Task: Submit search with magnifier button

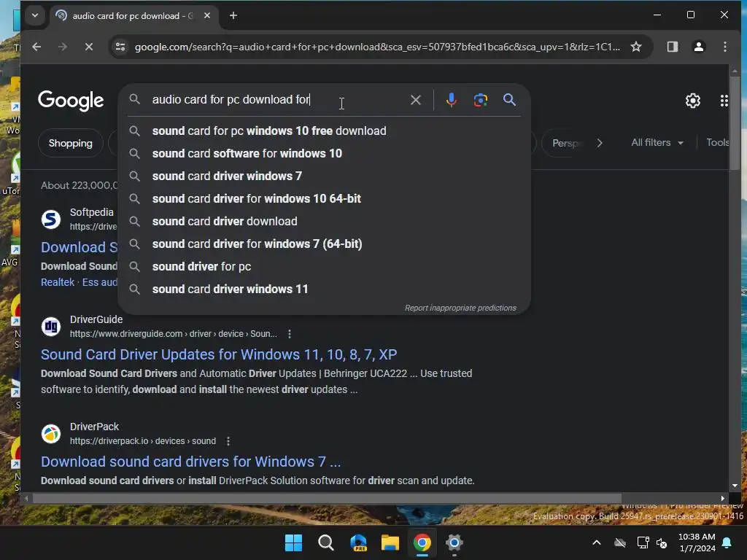Action: pos(509,100)
